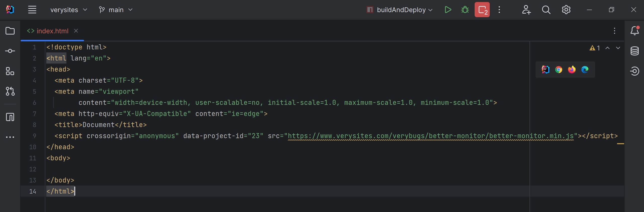Click the opening <body> tag

(x=58, y=158)
